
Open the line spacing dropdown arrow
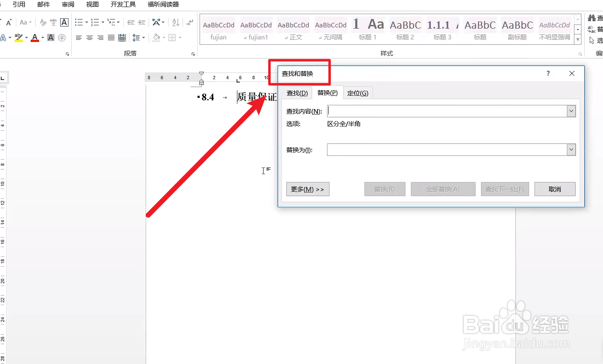click(x=144, y=38)
